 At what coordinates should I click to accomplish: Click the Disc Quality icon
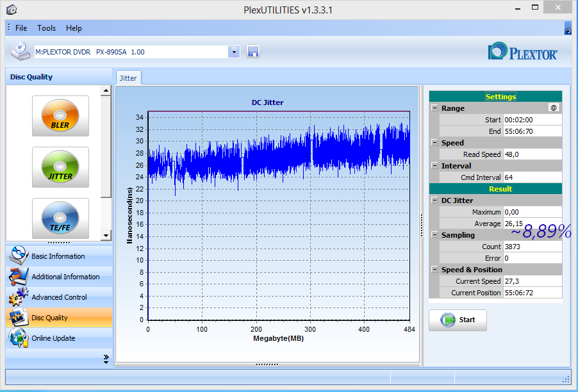tap(19, 318)
